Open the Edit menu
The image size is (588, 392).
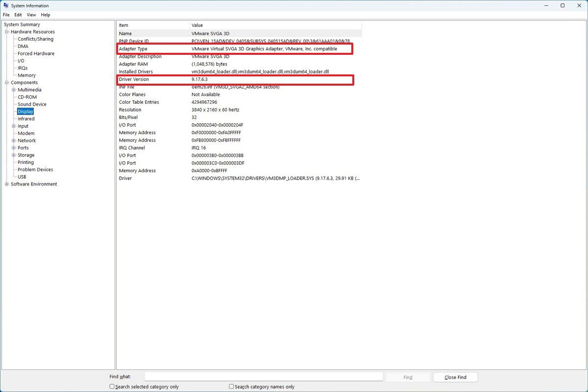click(18, 15)
